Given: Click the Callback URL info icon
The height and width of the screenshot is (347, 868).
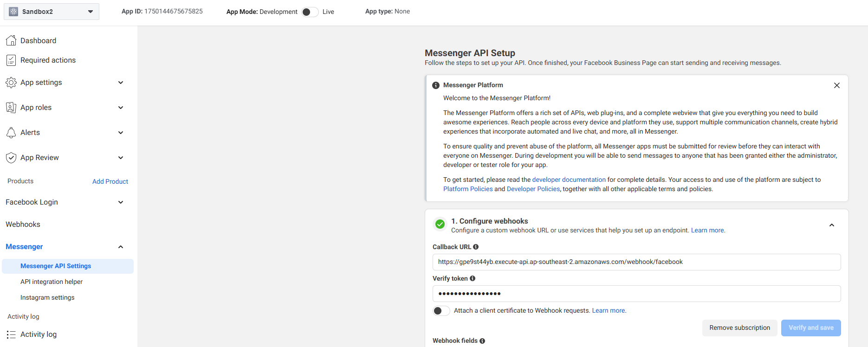Looking at the screenshot, I should pyautogui.click(x=476, y=247).
